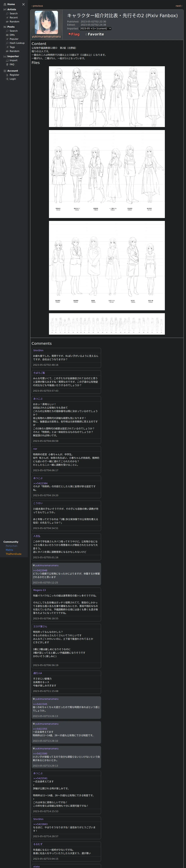Open Matrix community link
This screenshot has height=868, width=186.
[9, 550]
